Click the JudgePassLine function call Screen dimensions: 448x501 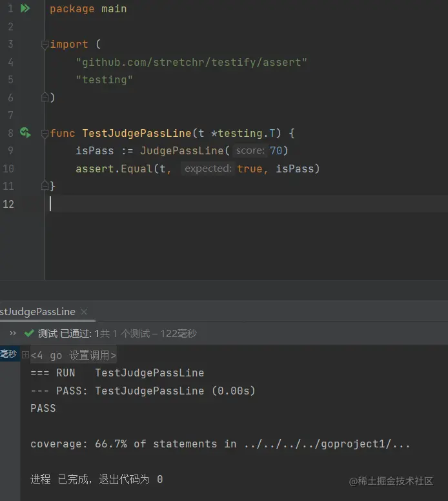click(181, 151)
